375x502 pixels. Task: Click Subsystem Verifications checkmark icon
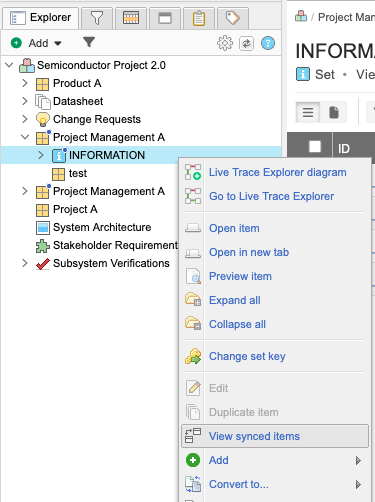pyautogui.click(x=43, y=264)
